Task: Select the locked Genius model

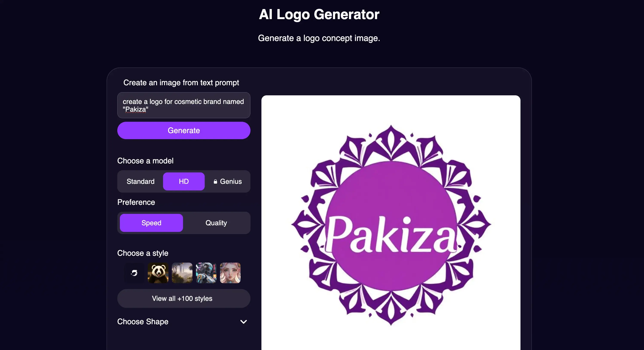Action: coord(227,181)
